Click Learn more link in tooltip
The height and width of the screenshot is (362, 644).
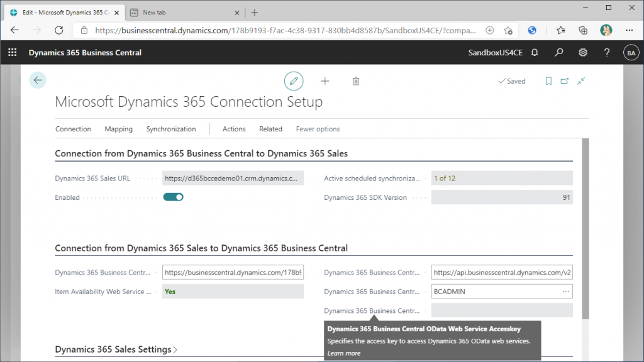(344, 353)
